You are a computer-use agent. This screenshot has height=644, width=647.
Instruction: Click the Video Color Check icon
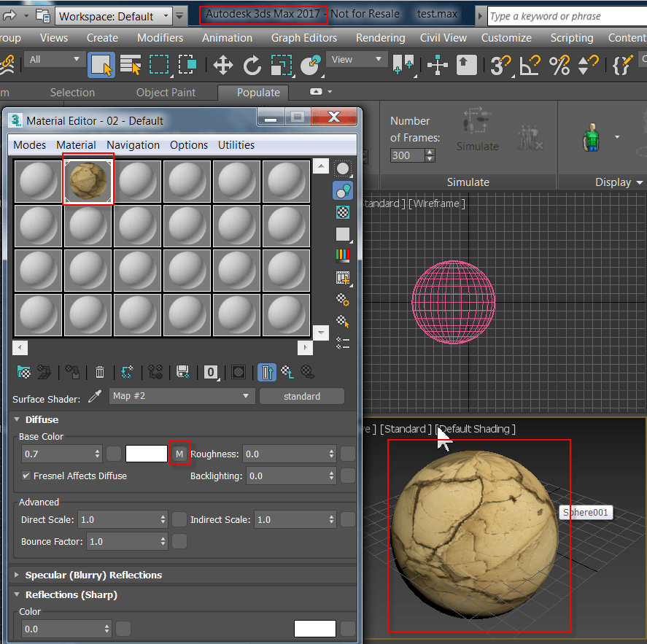point(342,256)
